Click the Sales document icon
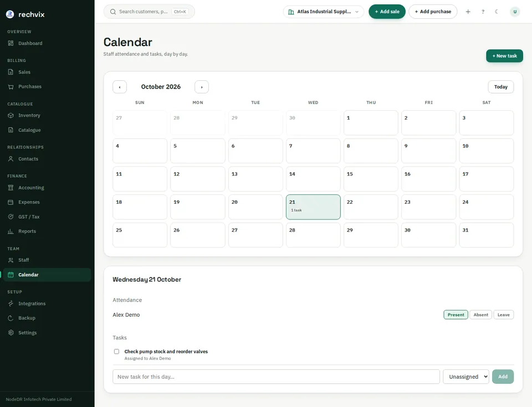The image size is (532, 407). [11, 72]
